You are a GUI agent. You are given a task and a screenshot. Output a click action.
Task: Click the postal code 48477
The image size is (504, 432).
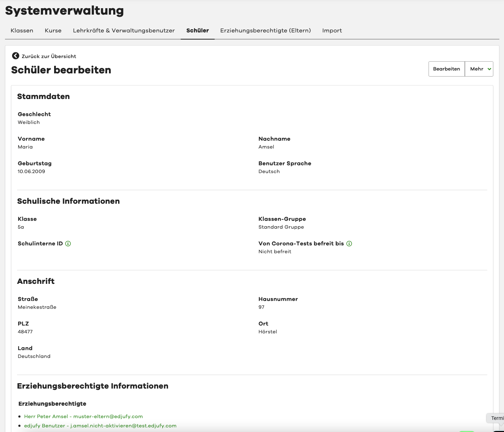pos(25,332)
